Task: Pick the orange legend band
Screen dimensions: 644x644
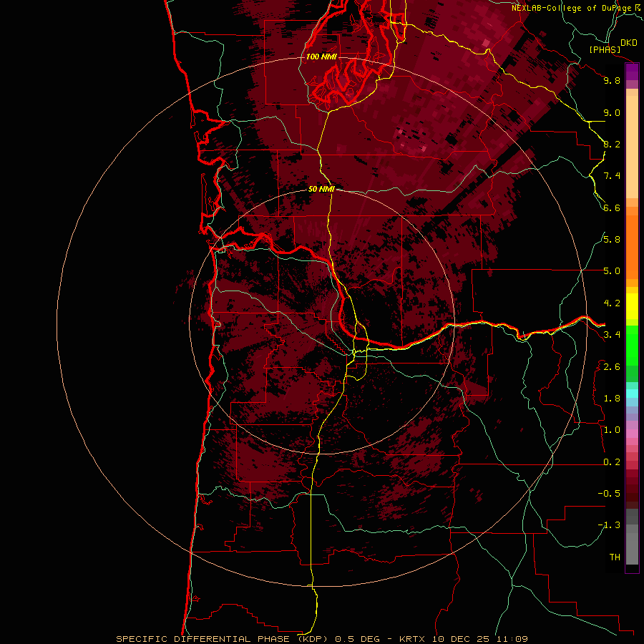Action: pyautogui.click(x=632, y=247)
